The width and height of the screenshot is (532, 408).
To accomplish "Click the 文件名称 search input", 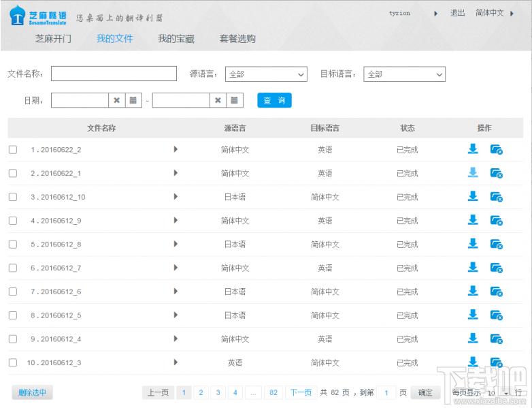I will click(114, 74).
